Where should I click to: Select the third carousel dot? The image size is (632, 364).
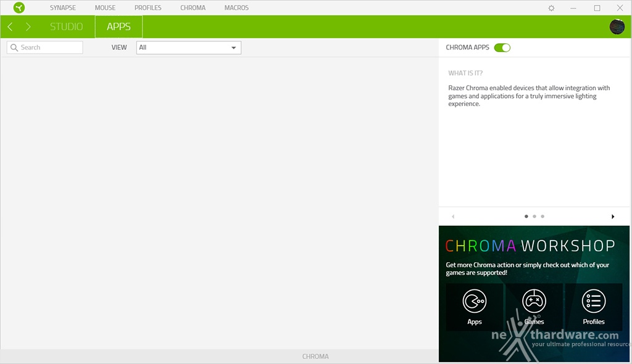(543, 217)
